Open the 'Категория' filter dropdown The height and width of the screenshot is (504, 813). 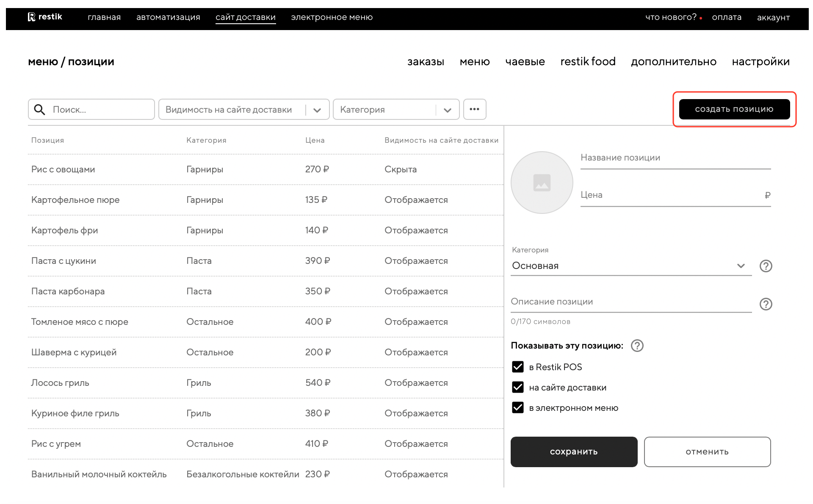447,110
